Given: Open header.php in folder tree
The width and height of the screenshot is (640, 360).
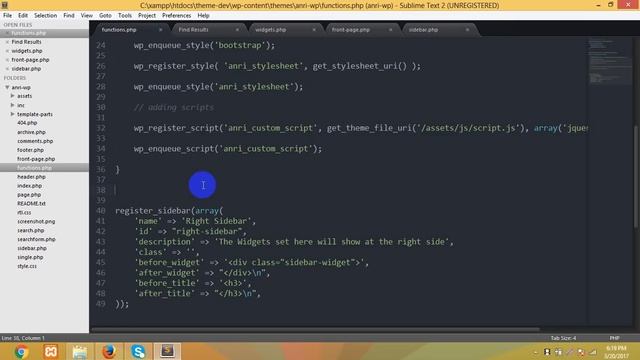Looking at the screenshot, I should click(31, 177).
